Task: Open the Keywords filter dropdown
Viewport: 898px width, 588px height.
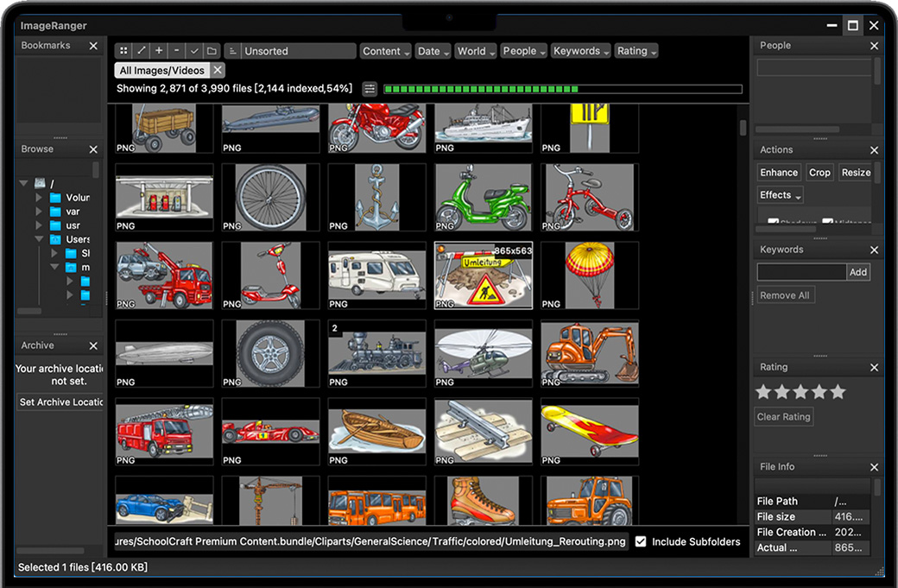Action: tap(581, 51)
